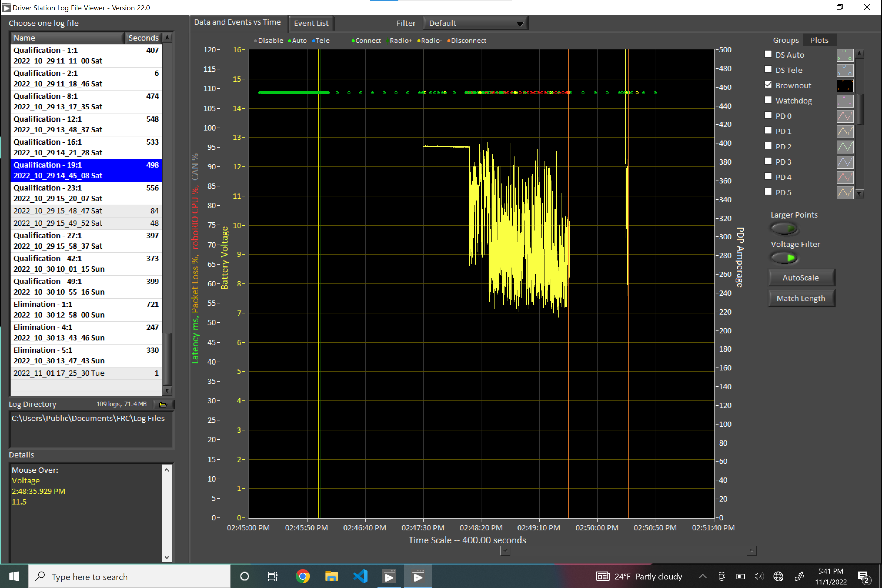The height and width of the screenshot is (588, 882).
Task: Click the PD 5 plot line icon
Action: 845,193
